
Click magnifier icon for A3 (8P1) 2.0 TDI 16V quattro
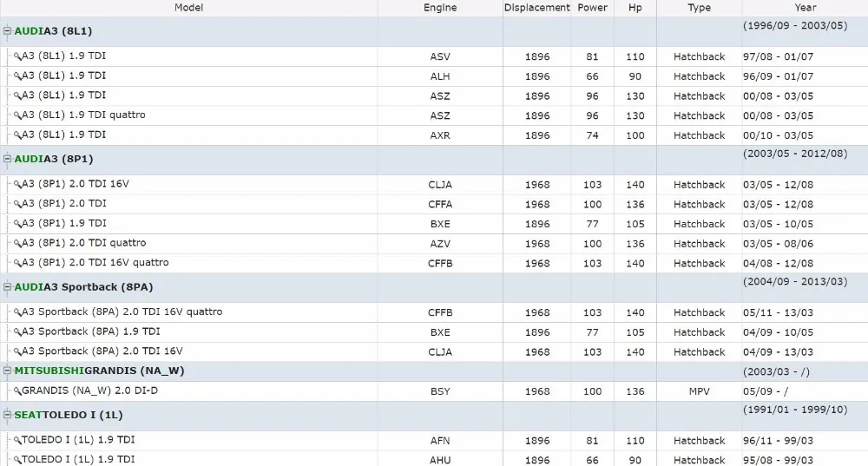pos(17,263)
